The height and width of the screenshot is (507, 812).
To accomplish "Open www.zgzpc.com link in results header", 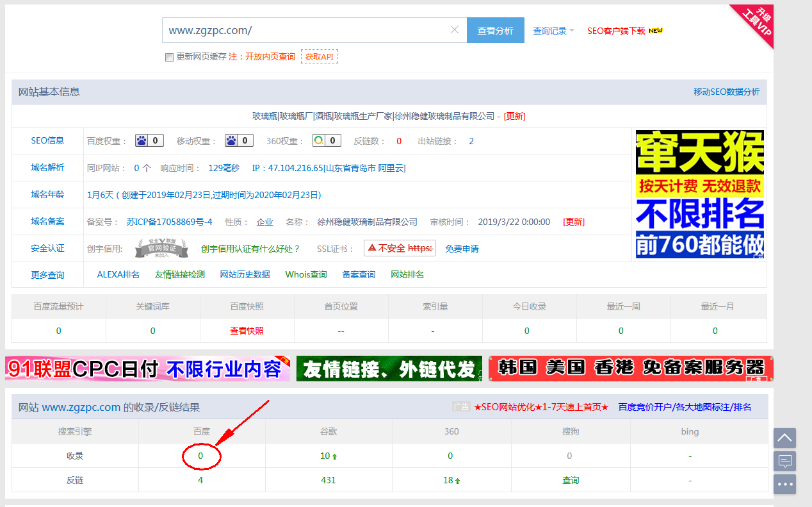I will click(x=81, y=407).
